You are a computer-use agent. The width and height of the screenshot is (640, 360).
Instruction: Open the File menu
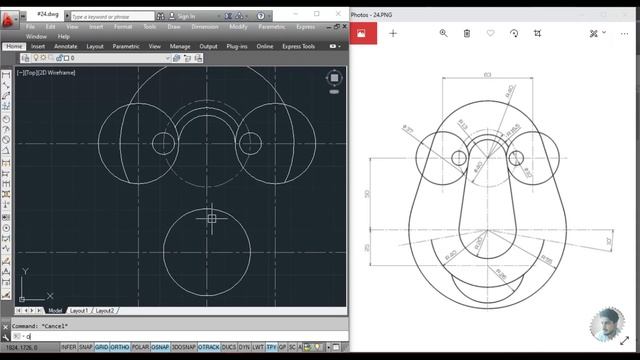30,27
